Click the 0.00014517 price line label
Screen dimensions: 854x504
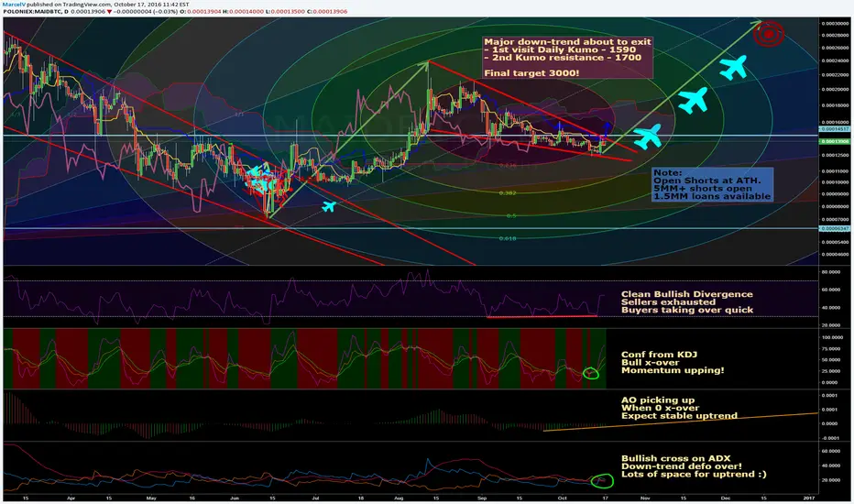coord(836,129)
